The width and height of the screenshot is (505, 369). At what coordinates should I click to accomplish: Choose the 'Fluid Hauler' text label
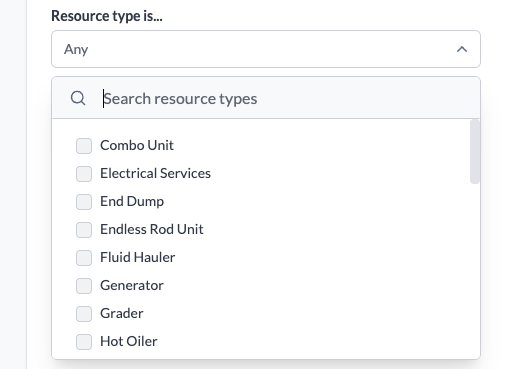[137, 257]
